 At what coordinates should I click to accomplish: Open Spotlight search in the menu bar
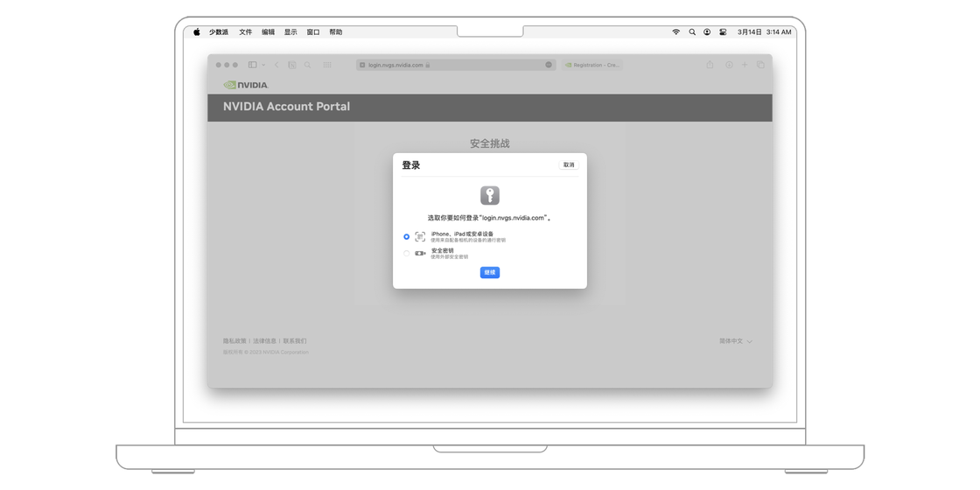[x=692, y=31]
